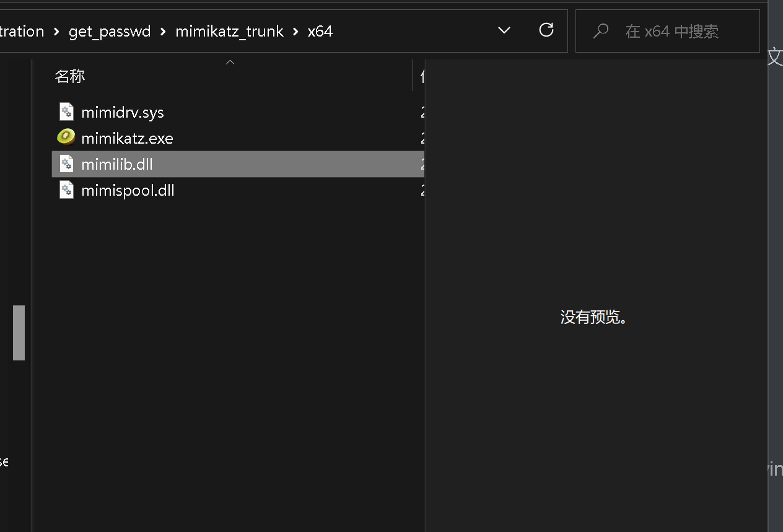Select the mimispool.dll file name

tap(128, 191)
